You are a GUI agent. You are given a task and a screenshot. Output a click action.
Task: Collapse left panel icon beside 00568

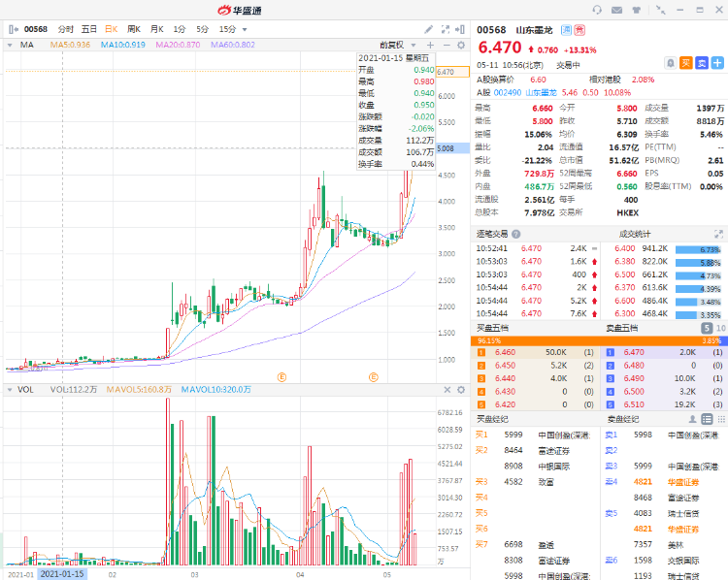pyautogui.click(x=14, y=29)
